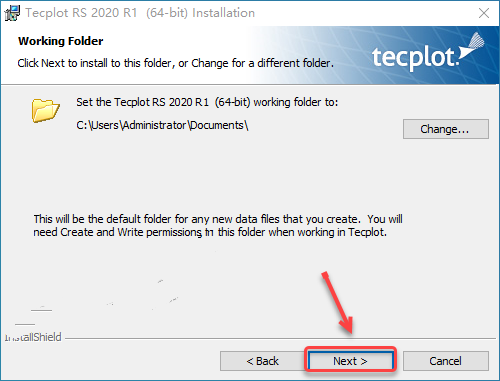The height and width of the screenshot is (381, 500).
Task: Click the Tecplot RS 2020 R1 title bar
Action: (140, 13)
